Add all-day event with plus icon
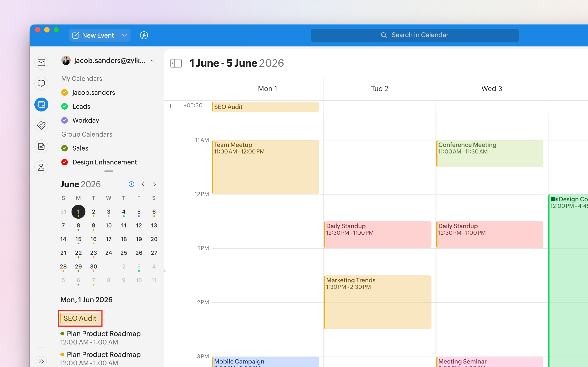 click(x=171, y=106)
